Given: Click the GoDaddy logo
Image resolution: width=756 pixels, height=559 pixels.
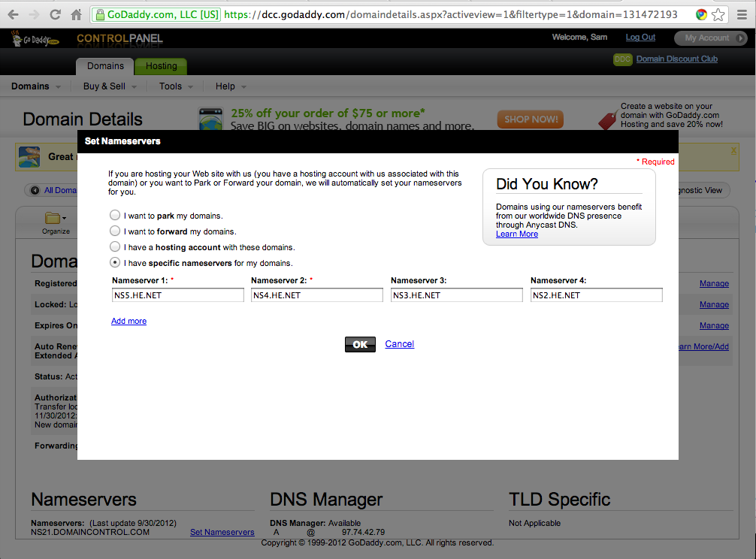Looking at the screenshot, I should 35,38.
